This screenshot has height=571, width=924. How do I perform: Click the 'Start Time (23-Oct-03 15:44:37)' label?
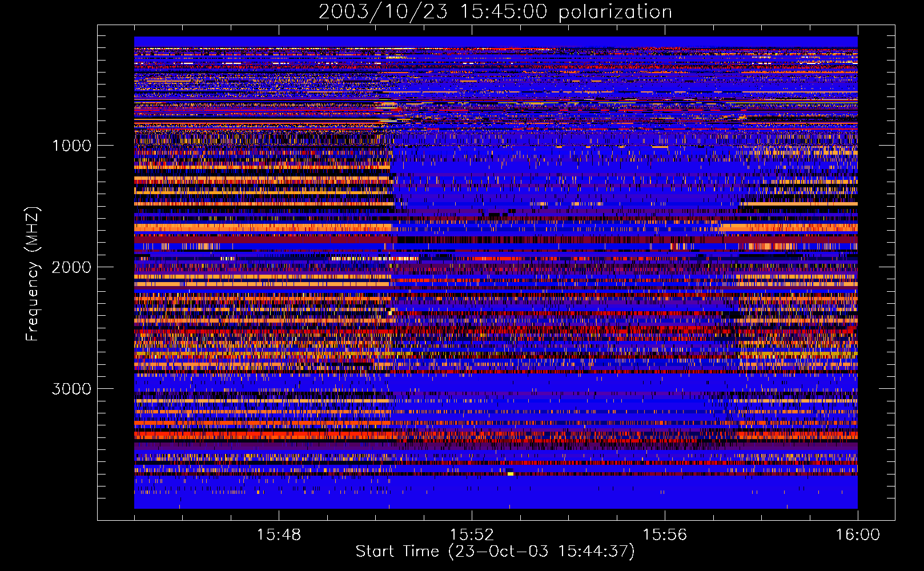pyautogui.click(x=495, y=552)
